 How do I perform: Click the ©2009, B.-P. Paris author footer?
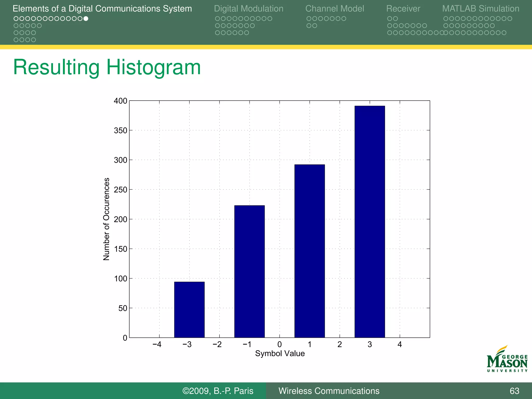click(x=218, y=391)
